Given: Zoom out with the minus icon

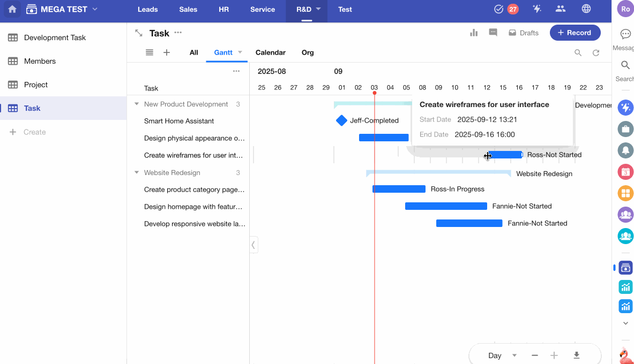Looking at the screenshot, I should [534, 355].
